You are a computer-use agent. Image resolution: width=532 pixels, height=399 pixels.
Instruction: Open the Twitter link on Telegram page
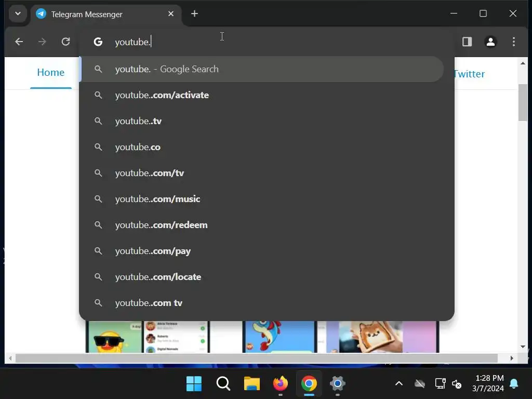click(469, 74)
